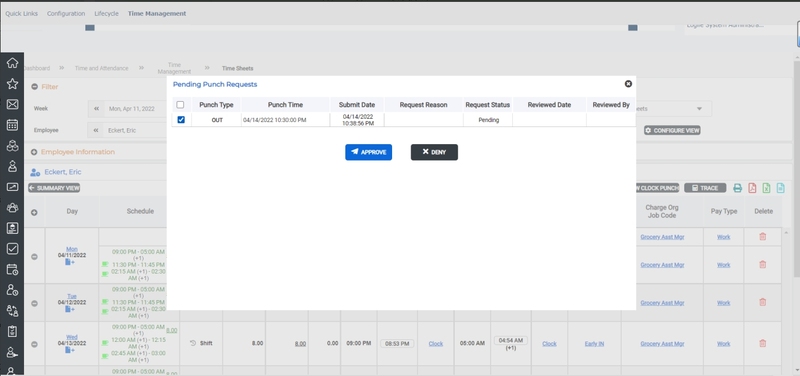Deny the selected punch request

(x=434, y=152)
